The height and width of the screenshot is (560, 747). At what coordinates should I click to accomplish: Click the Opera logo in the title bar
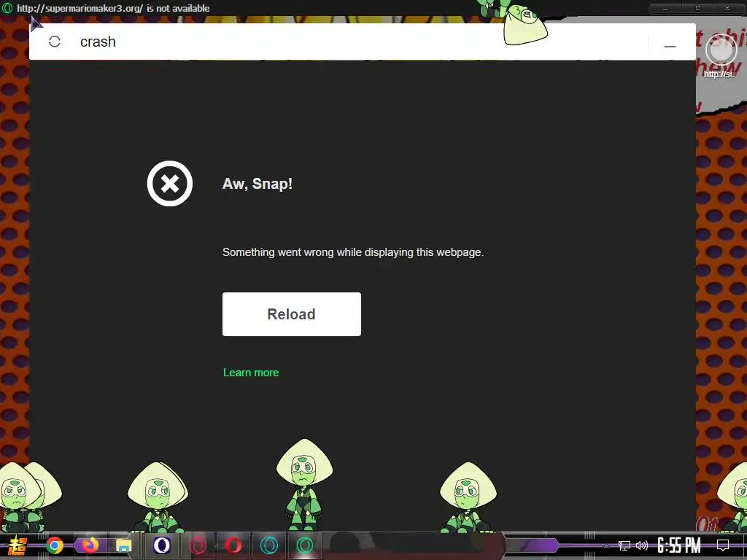point(7,8)
